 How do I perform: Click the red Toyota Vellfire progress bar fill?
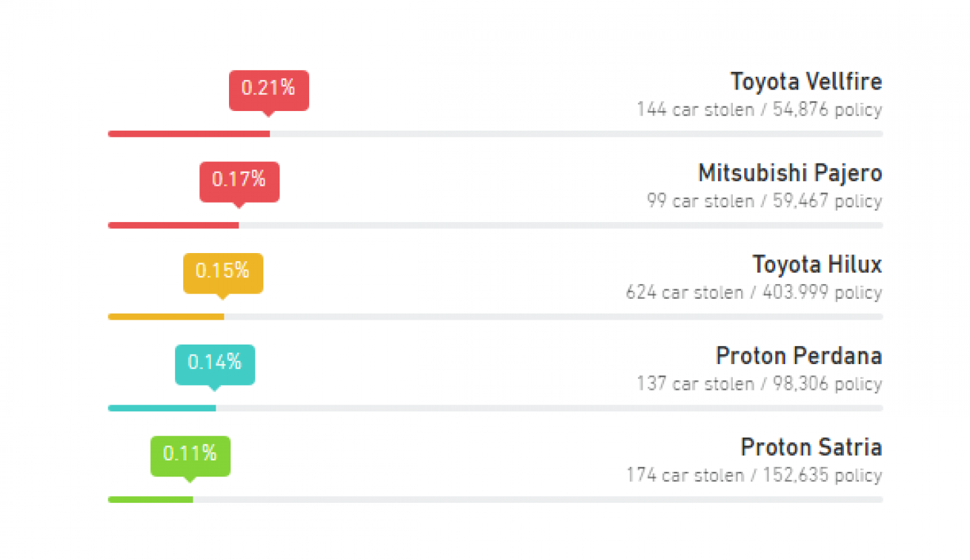(189, 134)
